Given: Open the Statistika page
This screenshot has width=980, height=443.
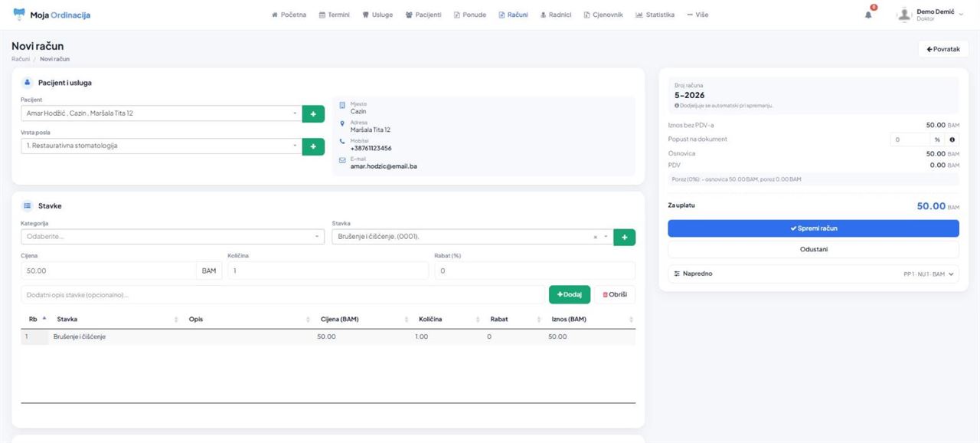Looking at the screenshot, I should [x=655, y=15].
